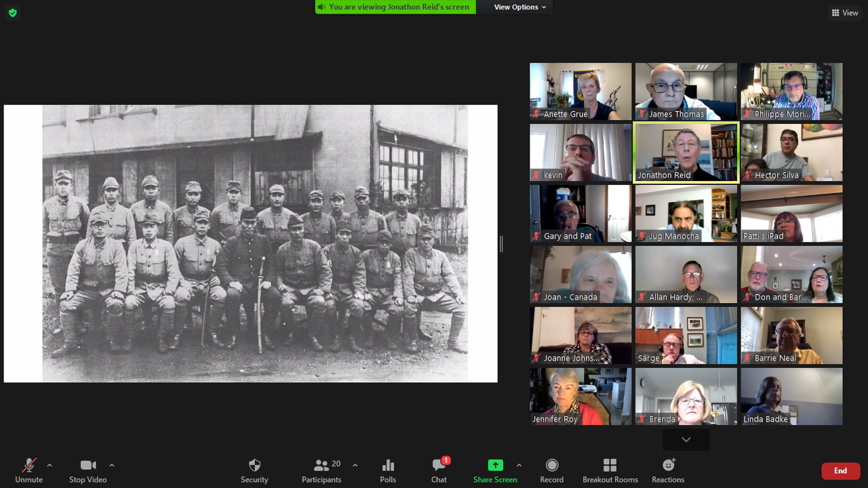The height and width of the screenshot is (488, 868).
Task: Expand audio options arrow beside Unmute
Action: click(50, 465)
